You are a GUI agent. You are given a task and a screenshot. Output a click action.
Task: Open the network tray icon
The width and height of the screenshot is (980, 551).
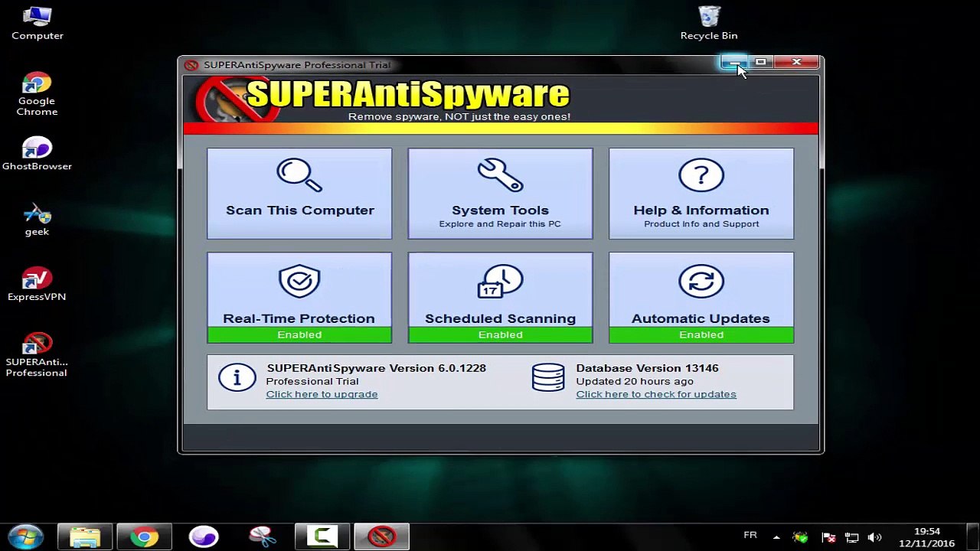coord(851,537)
